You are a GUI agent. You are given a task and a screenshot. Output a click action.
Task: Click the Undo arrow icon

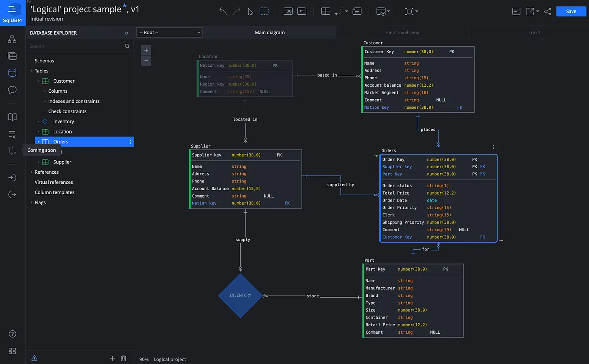coord(223,11)
